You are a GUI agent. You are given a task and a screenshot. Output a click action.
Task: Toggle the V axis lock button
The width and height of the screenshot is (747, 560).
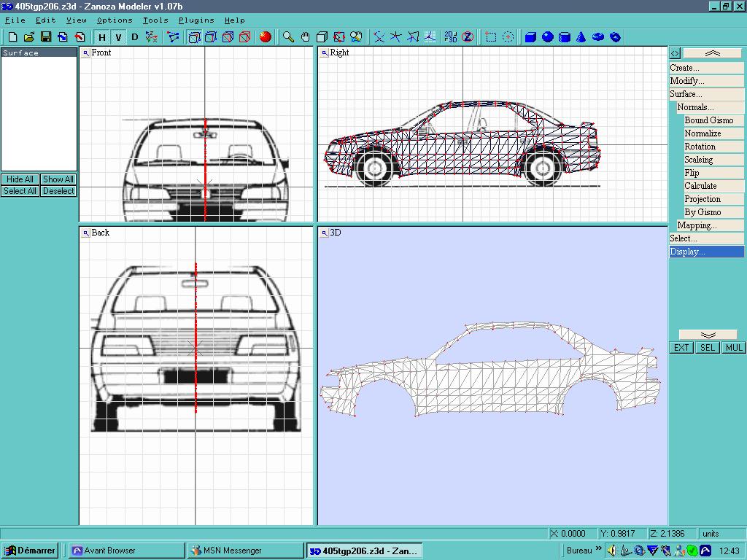pos(118,37)
